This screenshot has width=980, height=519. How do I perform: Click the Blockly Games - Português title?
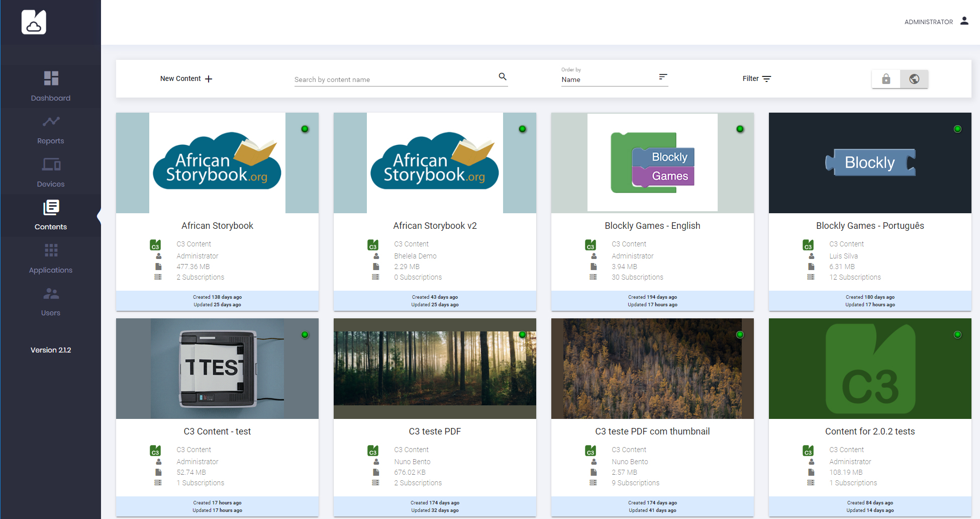(x=870, y=226)
